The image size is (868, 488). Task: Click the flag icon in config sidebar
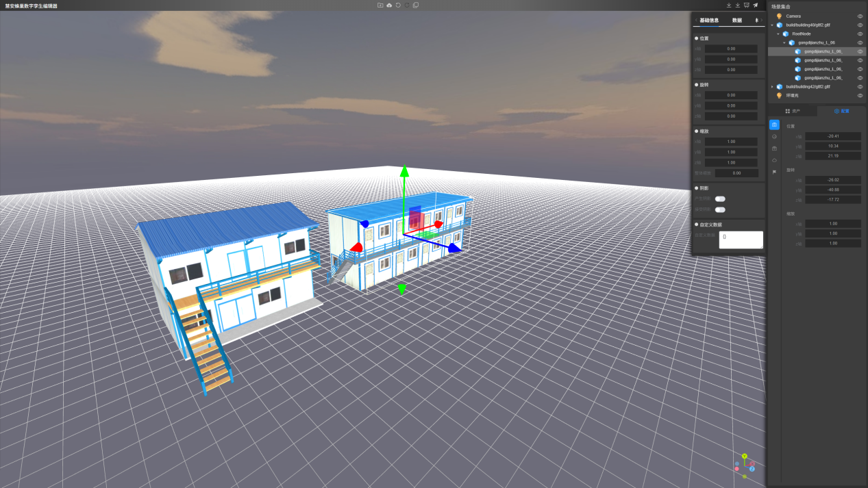[x=774, y=172]
